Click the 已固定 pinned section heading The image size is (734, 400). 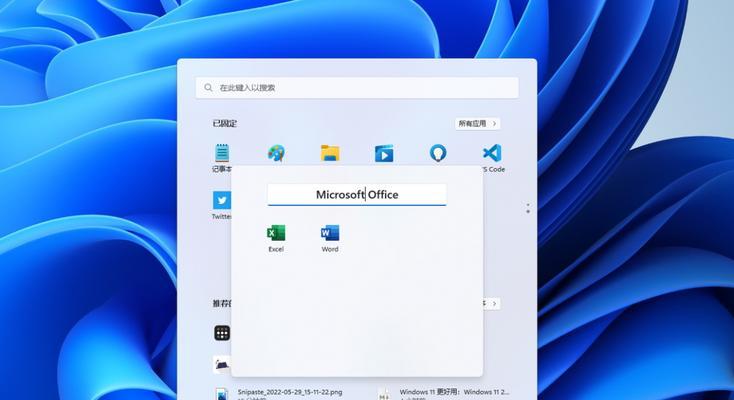coord(225,124)
